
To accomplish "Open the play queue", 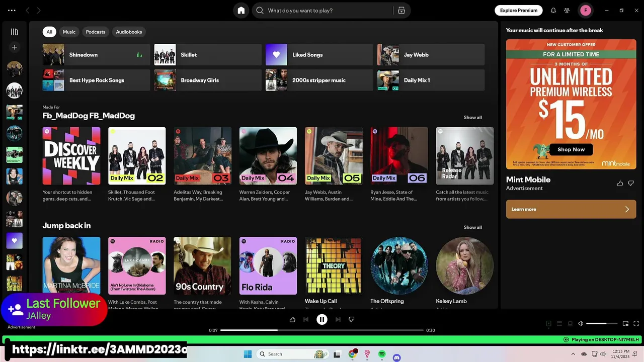I will click(x=559, y=324).
